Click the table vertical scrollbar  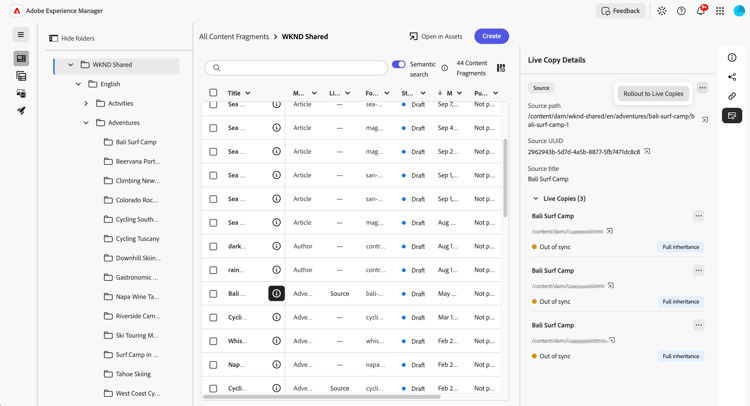coord(505,178)
